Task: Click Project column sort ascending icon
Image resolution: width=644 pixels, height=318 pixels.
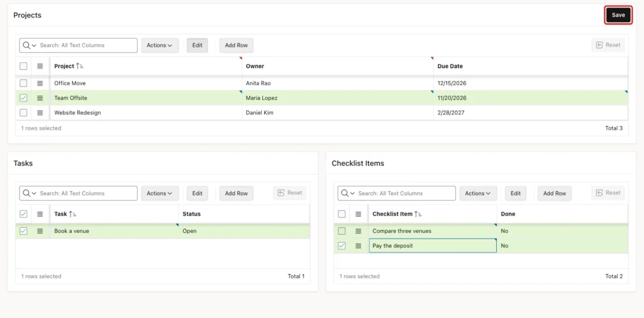Action: (80, 66)
